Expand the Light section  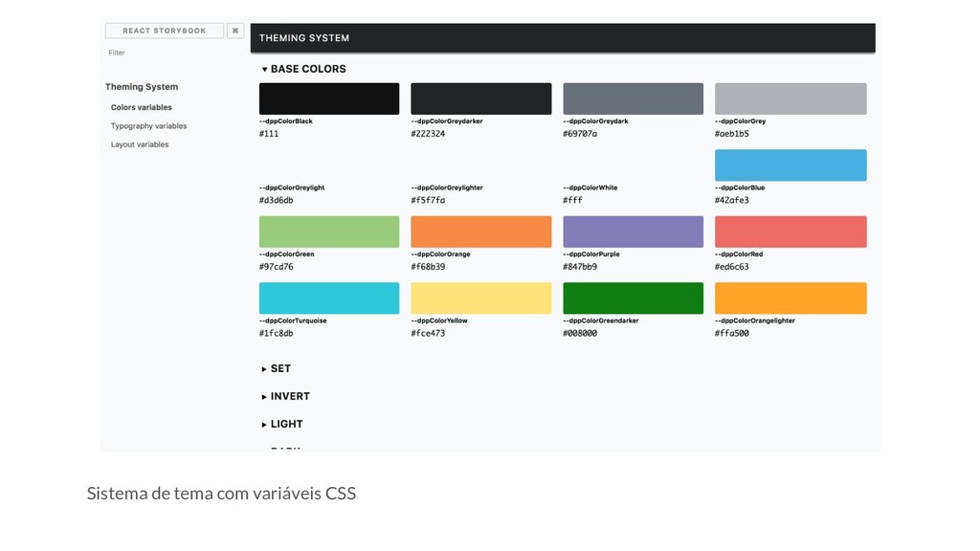[282, 424]
